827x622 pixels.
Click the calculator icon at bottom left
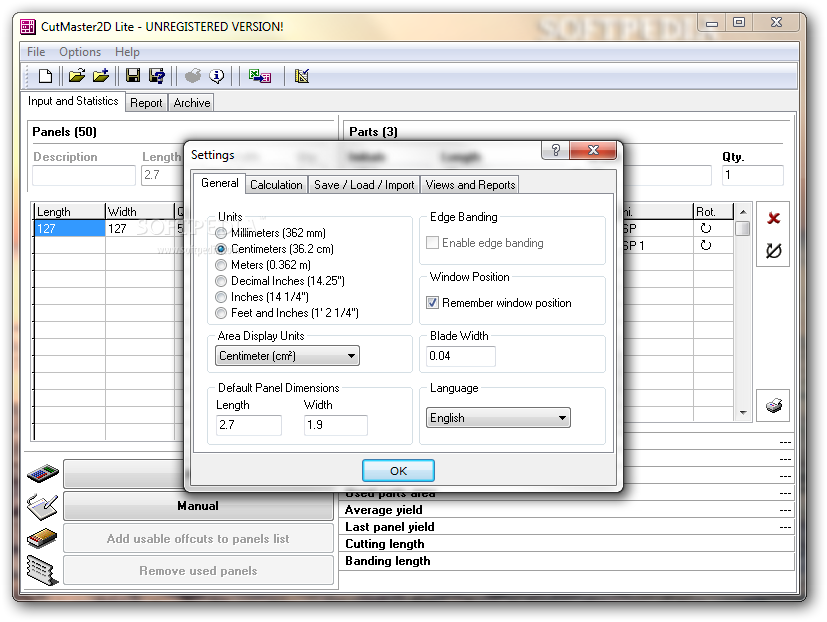tap(43, 473)
